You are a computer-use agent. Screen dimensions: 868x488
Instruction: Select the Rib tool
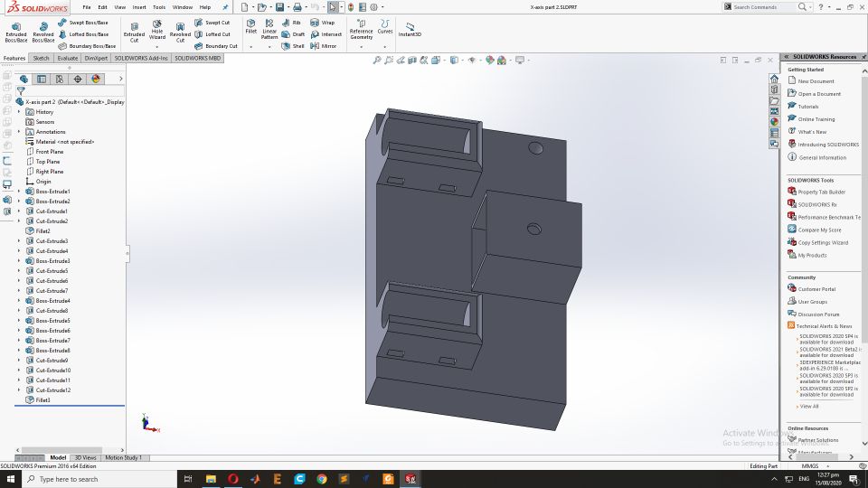(x=291, y=23)
